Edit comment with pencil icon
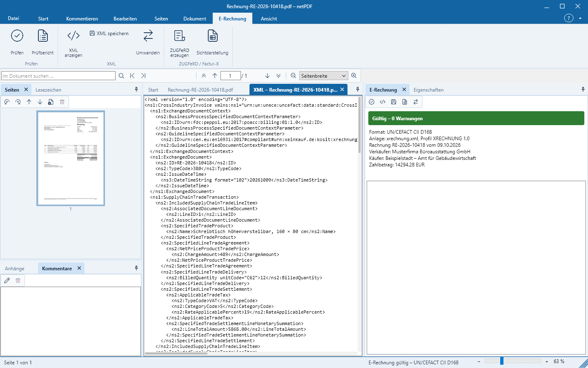588x368 pixels. [7, 280]
